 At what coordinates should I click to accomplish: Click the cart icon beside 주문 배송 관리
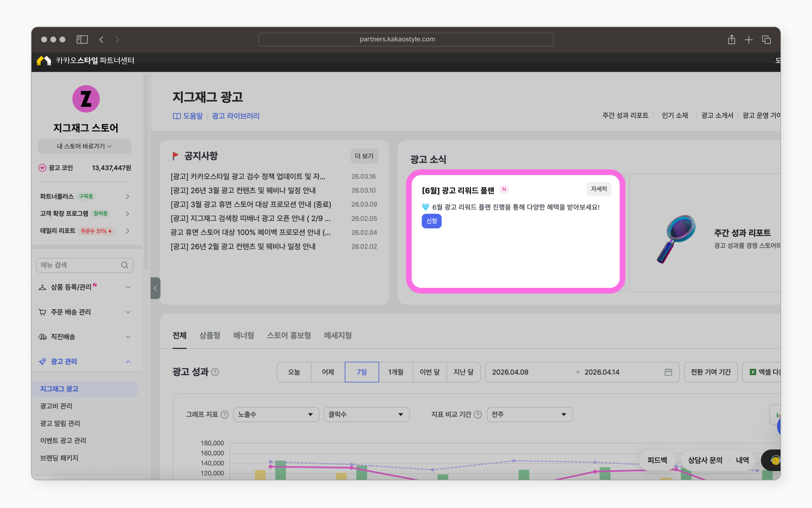tap(42, 312)
